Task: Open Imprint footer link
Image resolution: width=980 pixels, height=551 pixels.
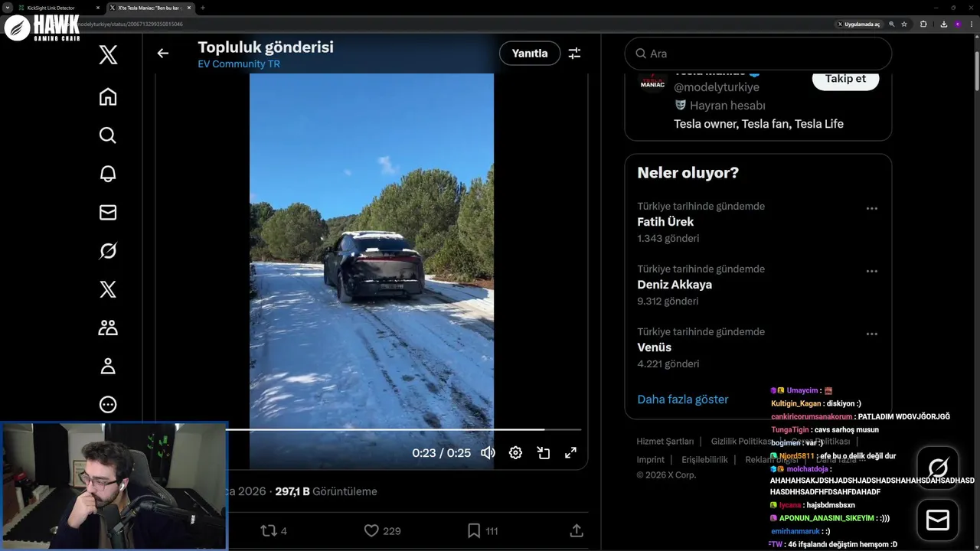Action: tap(650, 460)
